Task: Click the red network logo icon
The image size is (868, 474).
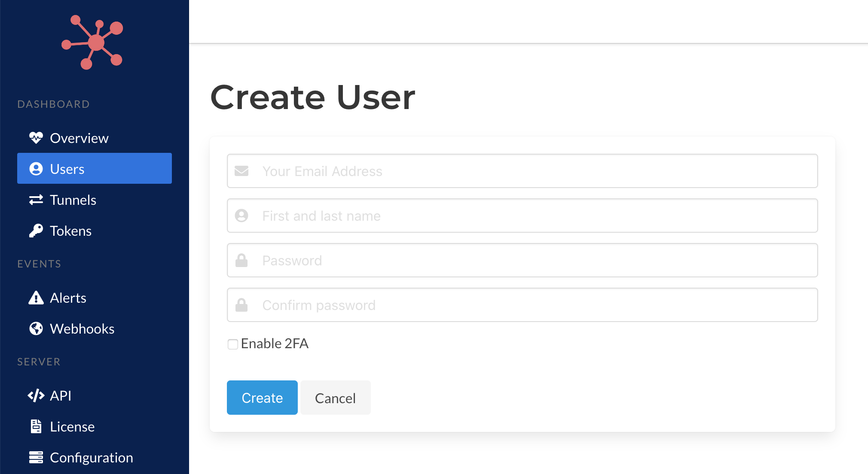Action: click(x=92, y=42)
